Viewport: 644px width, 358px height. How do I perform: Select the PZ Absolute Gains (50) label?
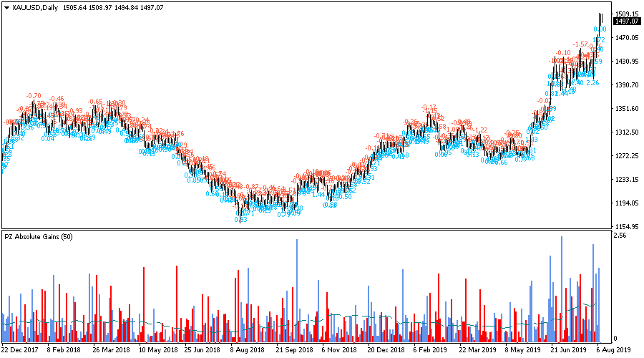point(38,237)
